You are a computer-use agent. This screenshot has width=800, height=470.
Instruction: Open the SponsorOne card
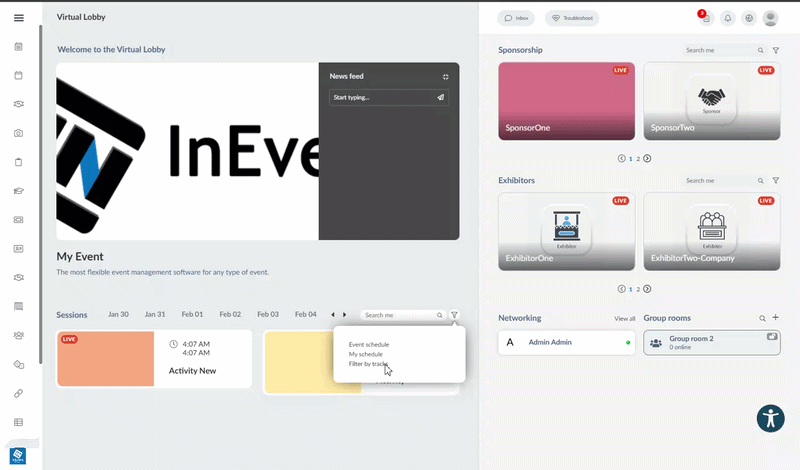click(x=566, y=101)
